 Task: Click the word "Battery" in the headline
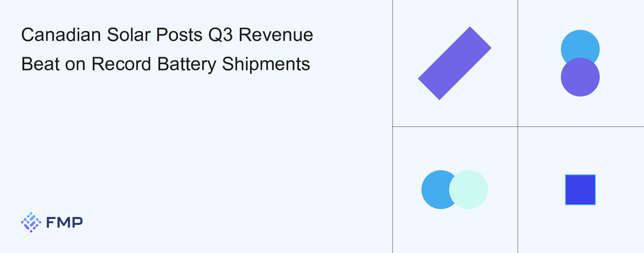187,64
